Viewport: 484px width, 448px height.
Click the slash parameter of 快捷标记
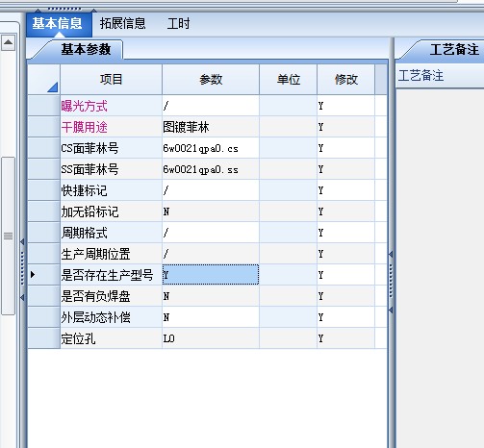coord(211,190)
